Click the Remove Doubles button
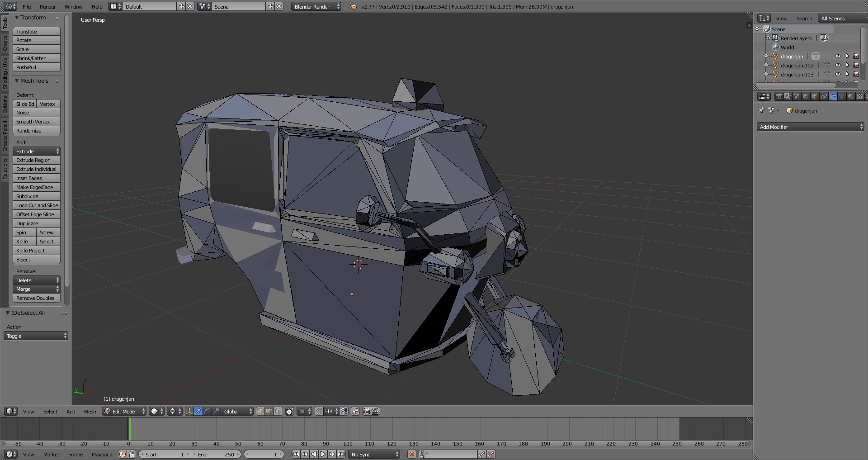The height and width of the screenshot is (460, 868). pyautogui.click(x=37, y=298)
